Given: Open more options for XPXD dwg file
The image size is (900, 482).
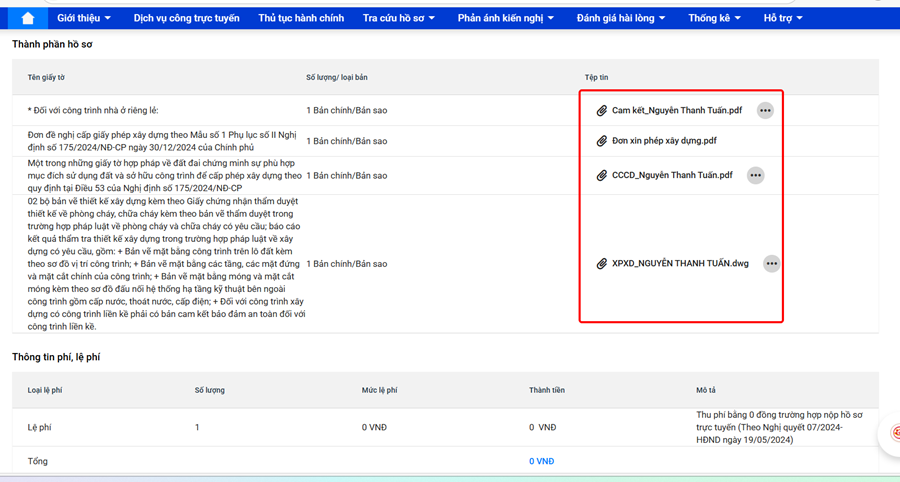Looking at the screenshot, I should pyautogui.click(x=771, y=263).
